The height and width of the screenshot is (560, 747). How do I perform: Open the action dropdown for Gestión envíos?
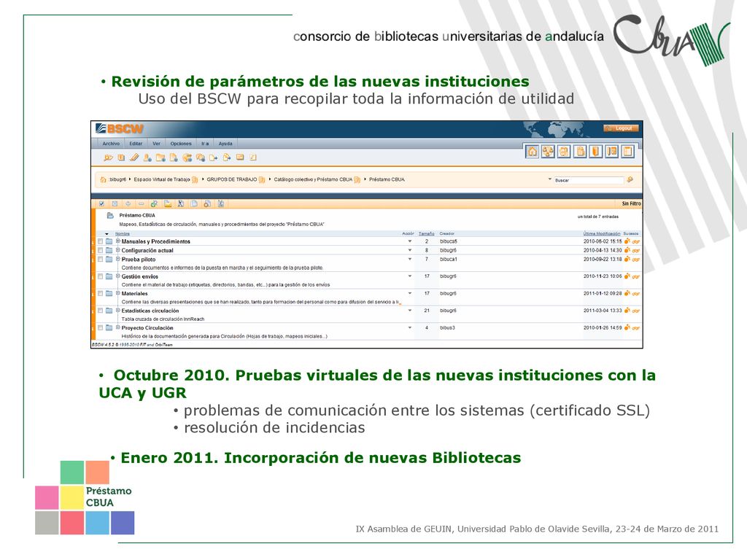click(410, 276)
